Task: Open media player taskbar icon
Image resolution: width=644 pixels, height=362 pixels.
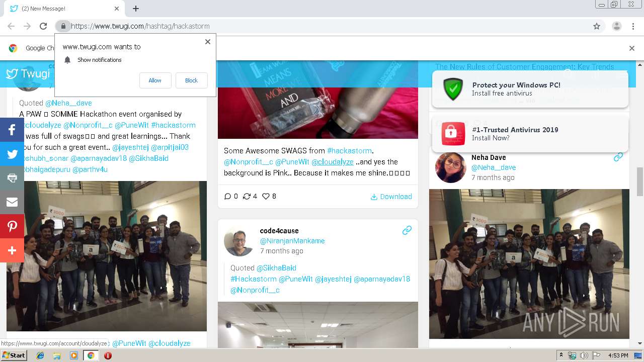Action: tap(74, 355)
